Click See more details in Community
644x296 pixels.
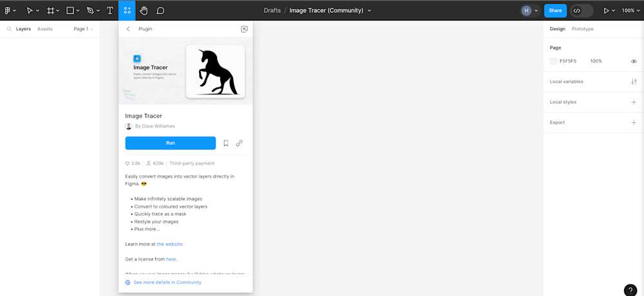167,282
